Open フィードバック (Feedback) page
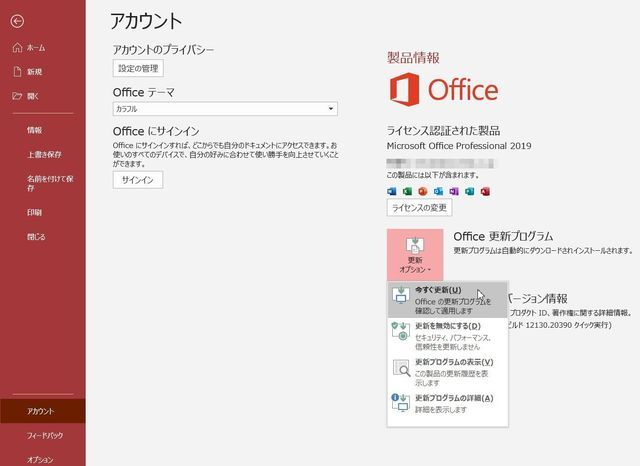The image size is (640, 466). coord(45,436)
